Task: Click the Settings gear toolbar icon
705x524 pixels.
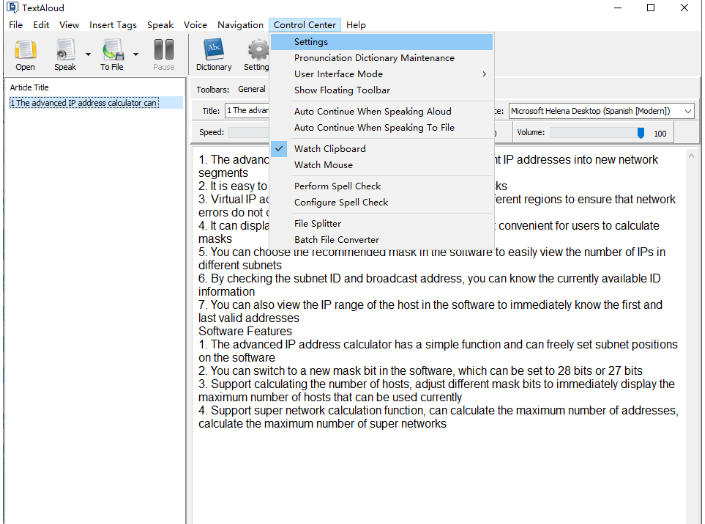Action: coord(258,53)
